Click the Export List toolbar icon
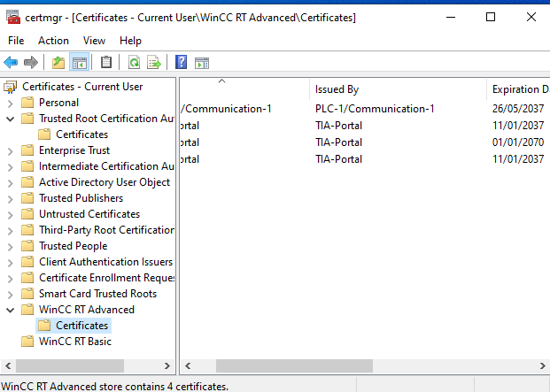 tap(153, 63)
